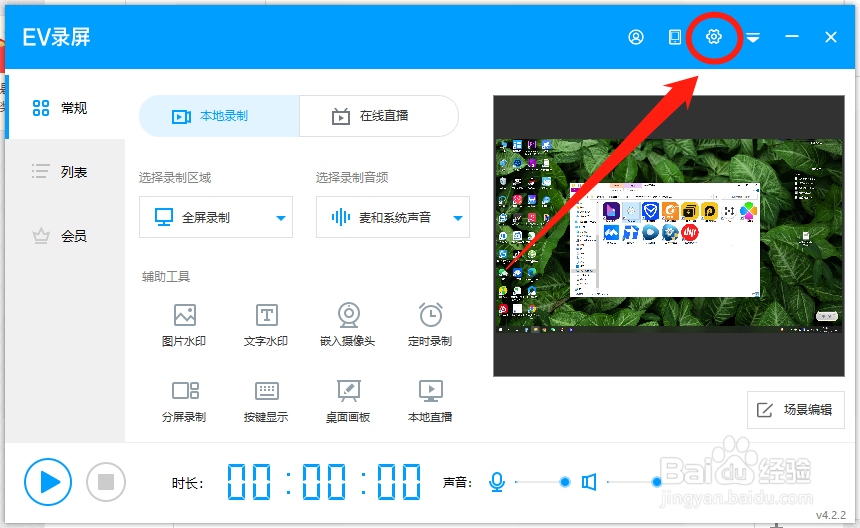Open the 桌面画板 tool
Viewport: 860px width, 528px height.
pyautogui.click(x=348, y=401)
